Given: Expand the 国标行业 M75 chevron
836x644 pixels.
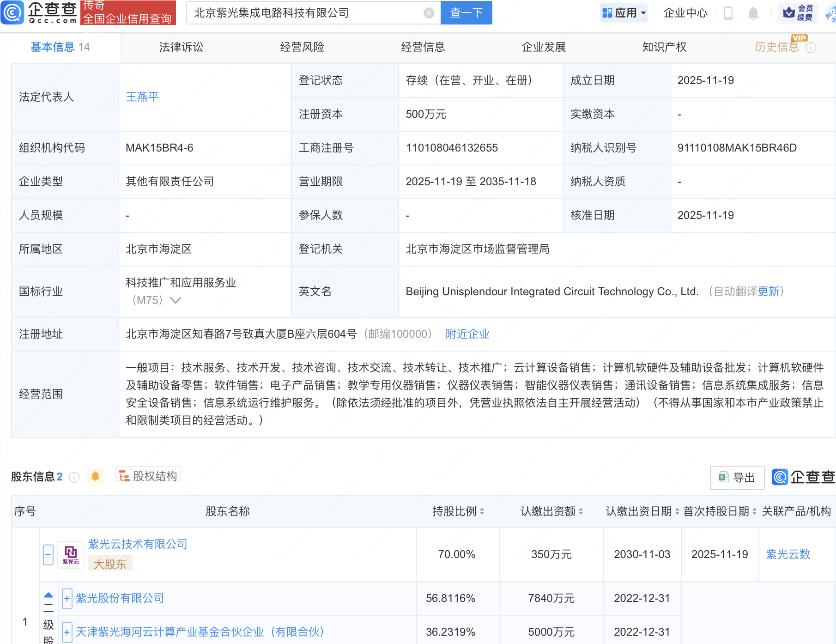Looking at the screenshot, I should 176,300.
